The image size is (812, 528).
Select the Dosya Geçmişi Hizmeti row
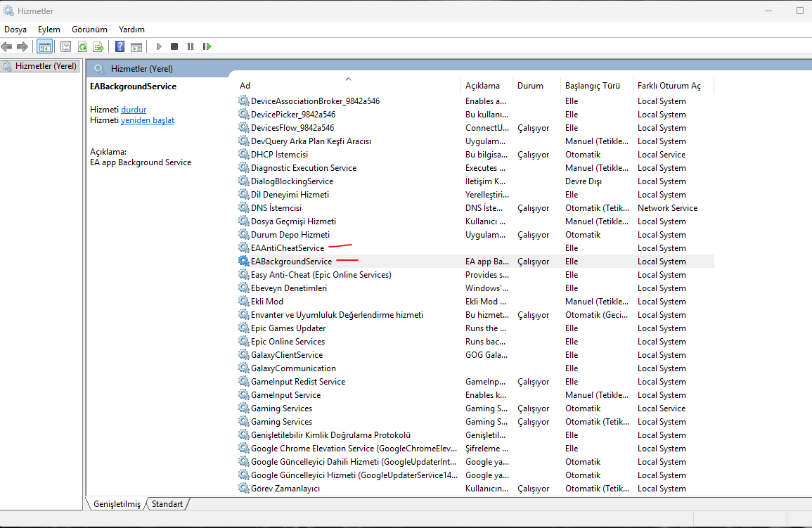click(x=475, y=221)
